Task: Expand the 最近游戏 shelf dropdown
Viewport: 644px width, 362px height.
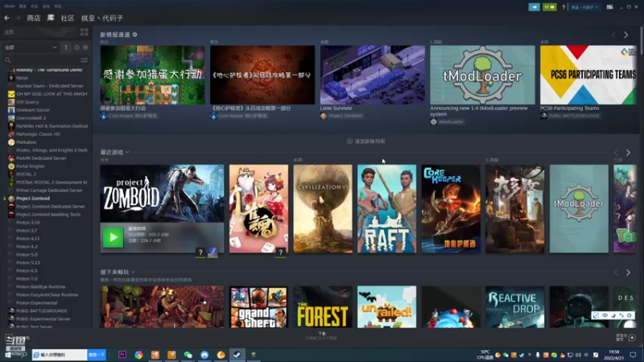Action: pos(127,152)
